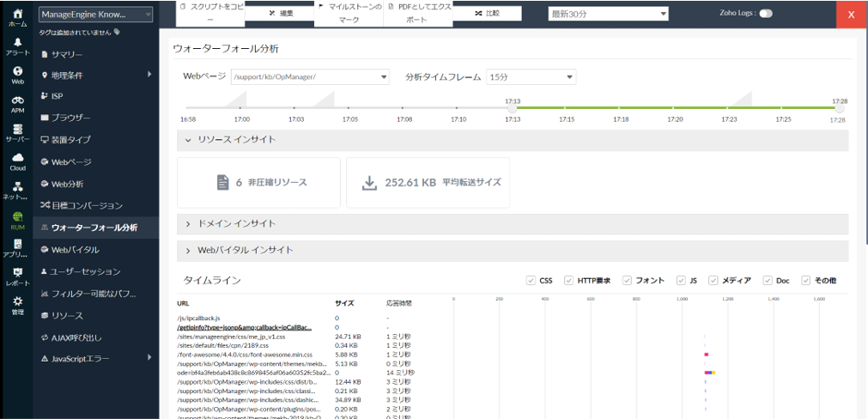Click the download icon beside 252.61 KB

point(369,183)
